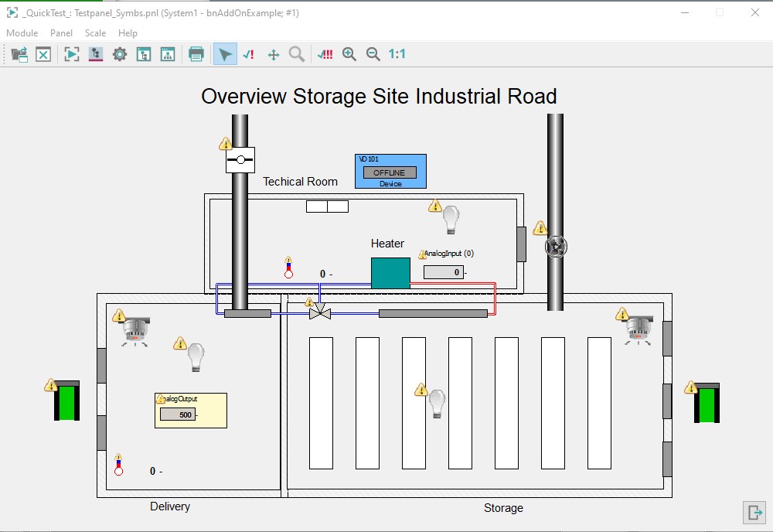Open the Module menu

22,33
